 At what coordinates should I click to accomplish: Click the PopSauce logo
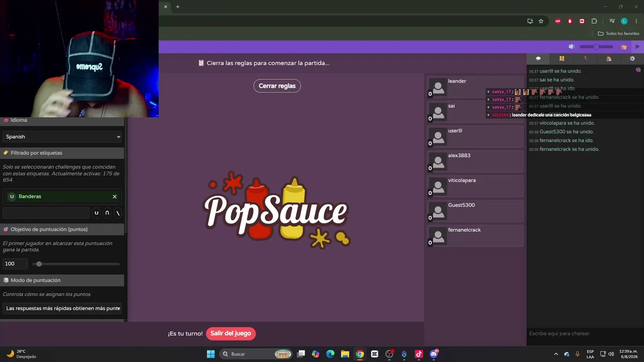click(x=277, y=210)
